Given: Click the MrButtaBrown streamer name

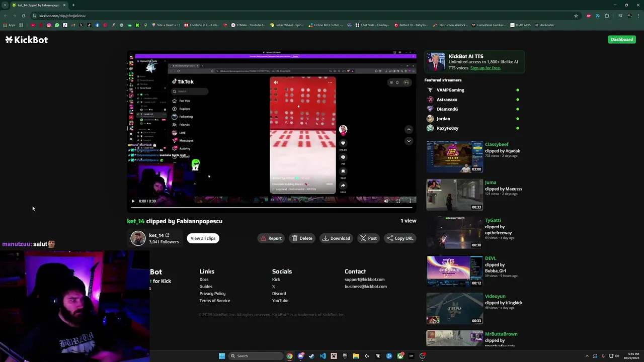Looking at the screenshot, I should 501,334.
